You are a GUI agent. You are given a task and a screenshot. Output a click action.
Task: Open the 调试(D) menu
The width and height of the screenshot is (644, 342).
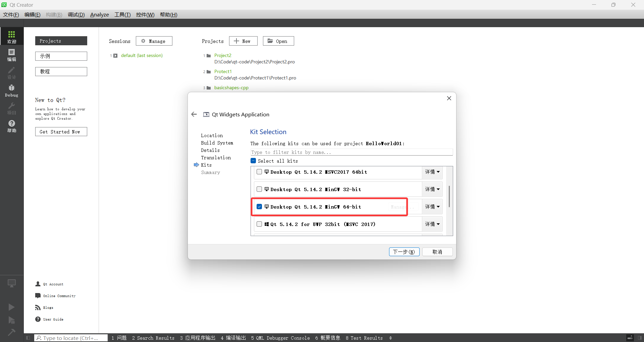click(76, 15)
